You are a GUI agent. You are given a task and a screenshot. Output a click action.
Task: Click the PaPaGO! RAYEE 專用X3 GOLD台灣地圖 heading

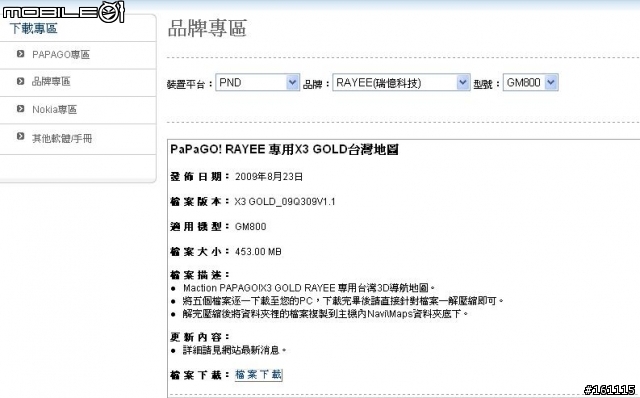tap(284, 149)
